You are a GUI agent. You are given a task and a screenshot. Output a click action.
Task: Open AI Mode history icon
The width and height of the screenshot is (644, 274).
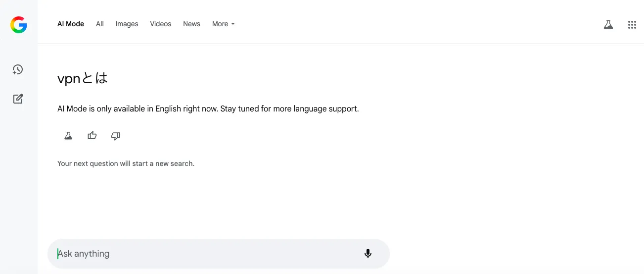tap(18, 69)
